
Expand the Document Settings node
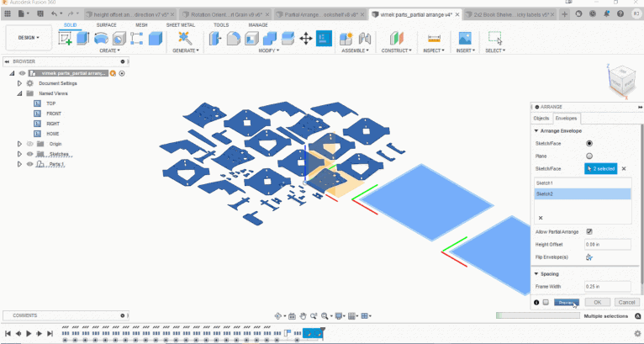coord(19,83)
